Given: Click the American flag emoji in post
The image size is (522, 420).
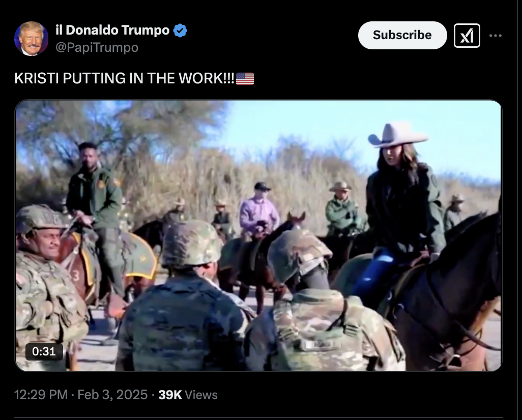Looking at the screenshot, I should pyautogui.click(x=245, y=79).
